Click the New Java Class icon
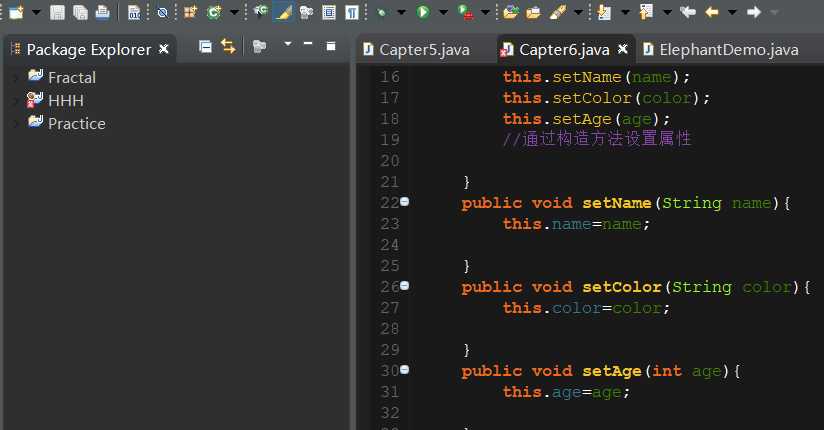Viewport: 824px width, 430px height. (214, 12)
